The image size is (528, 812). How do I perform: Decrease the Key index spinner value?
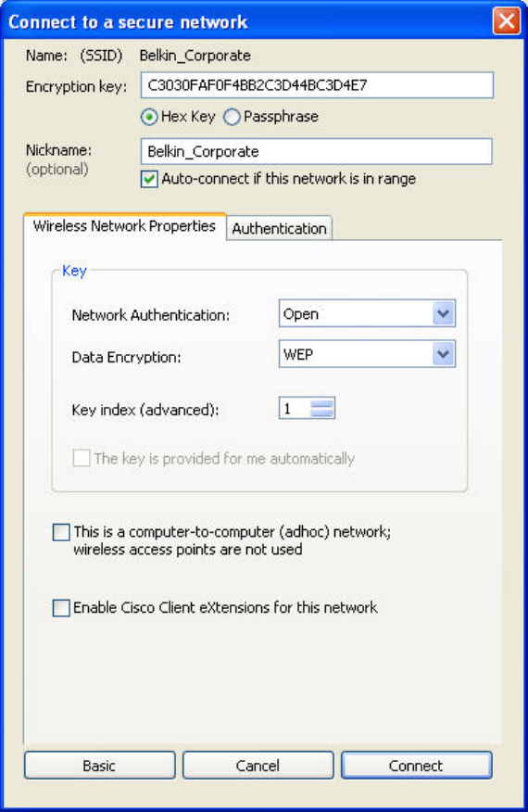click(322, 412)
